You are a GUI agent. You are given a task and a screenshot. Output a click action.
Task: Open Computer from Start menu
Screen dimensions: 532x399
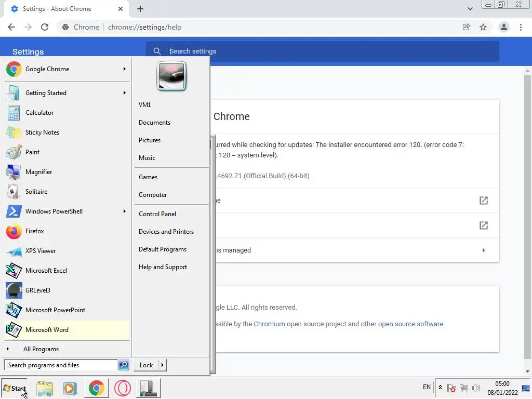tap(153, 195)
